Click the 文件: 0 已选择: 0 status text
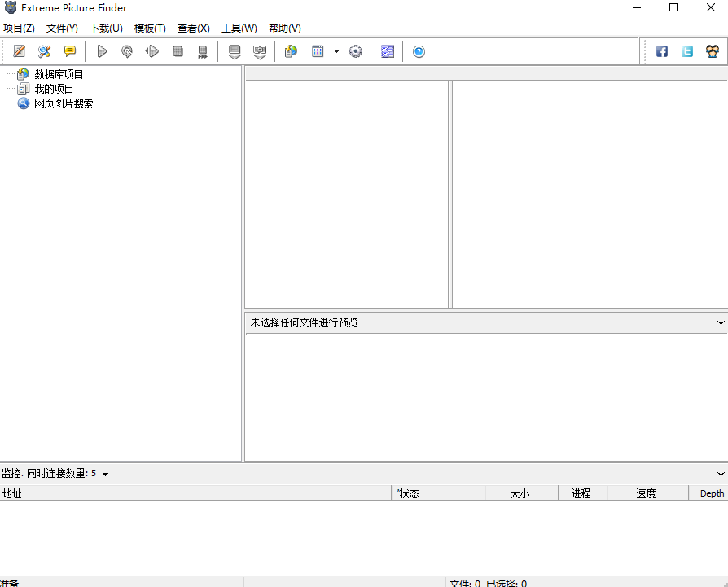The image size is (728, 587). point(488,583)
